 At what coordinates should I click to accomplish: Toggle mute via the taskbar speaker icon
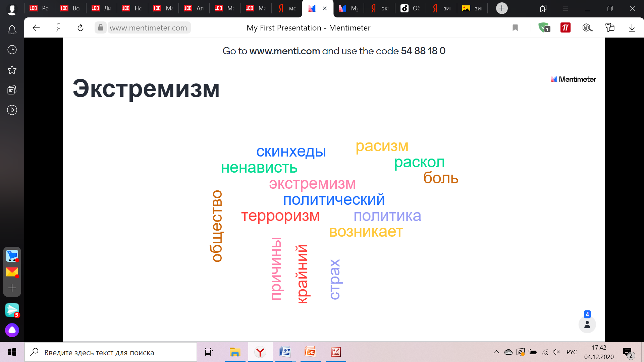pos(556,352)
